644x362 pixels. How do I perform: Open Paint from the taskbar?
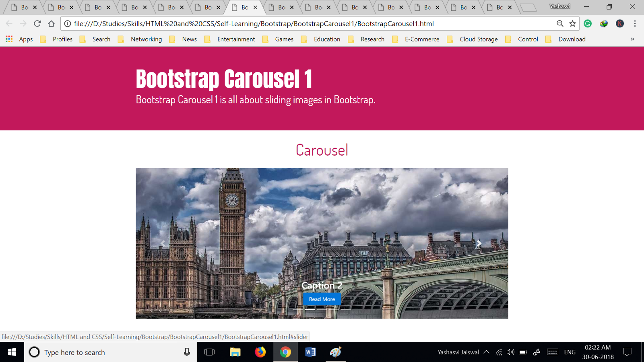coord(336,352)
